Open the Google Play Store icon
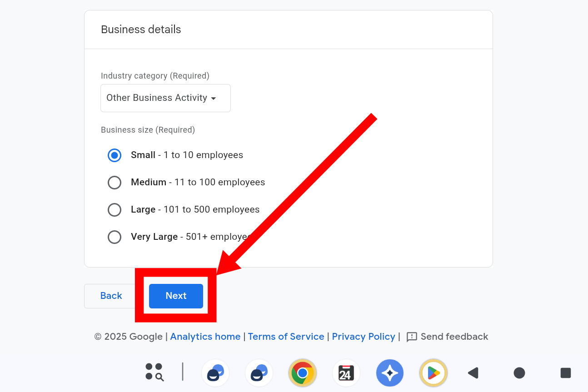The image size is (588, 392). 434,373
